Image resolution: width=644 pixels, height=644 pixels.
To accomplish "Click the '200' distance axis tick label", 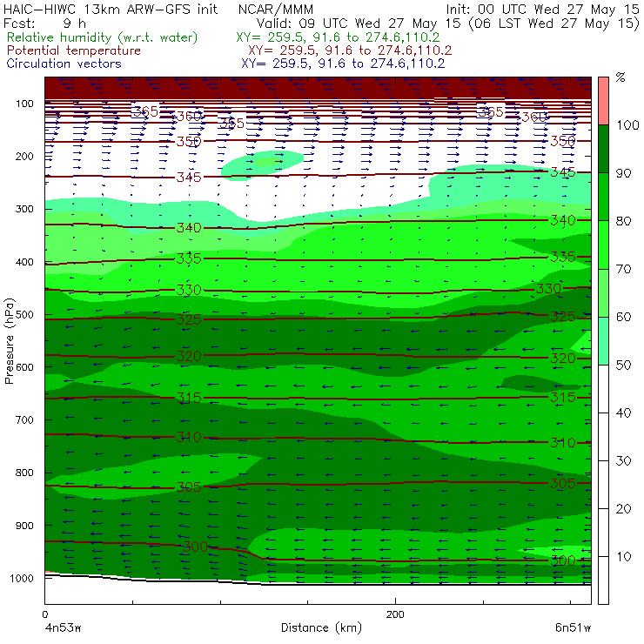I will coord(395,614).
